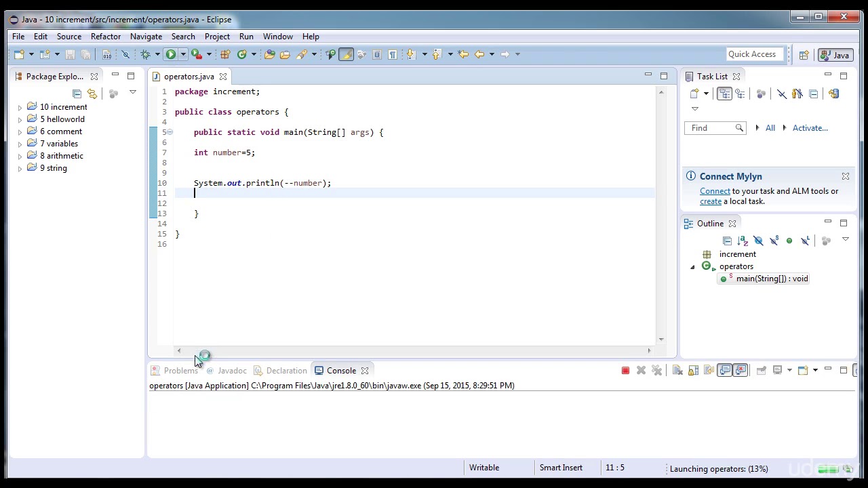Expand the 5 helloworld project
This screenshot has width=868, height=488.
[x=20, y=119]
